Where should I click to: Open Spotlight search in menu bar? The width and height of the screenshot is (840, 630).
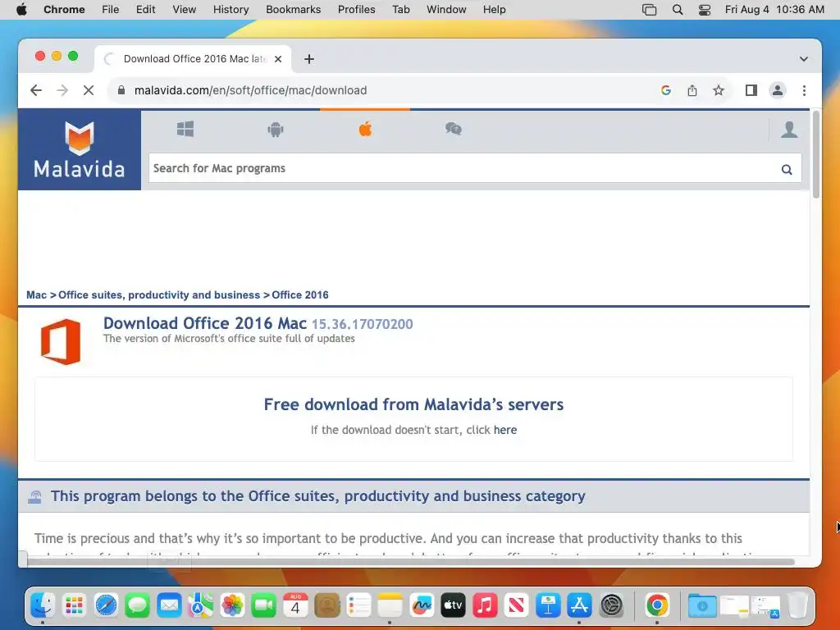click(x=678, y=10)
